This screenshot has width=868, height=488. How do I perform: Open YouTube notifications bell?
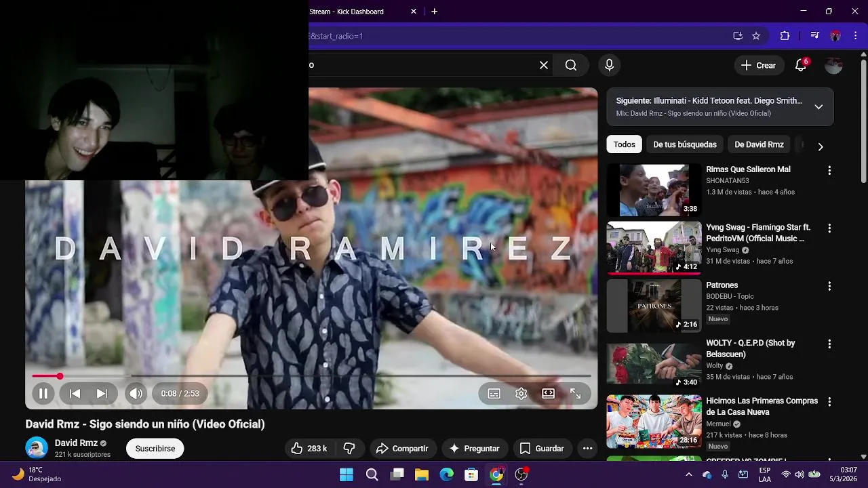801,65
